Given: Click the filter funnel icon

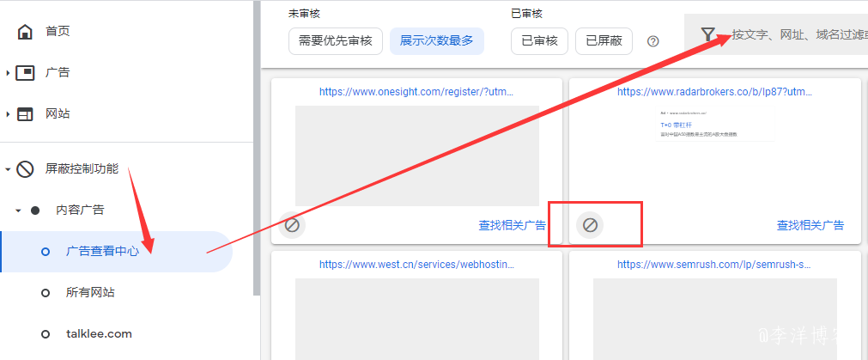Looking at the screenshot, I should coord(708,35).
